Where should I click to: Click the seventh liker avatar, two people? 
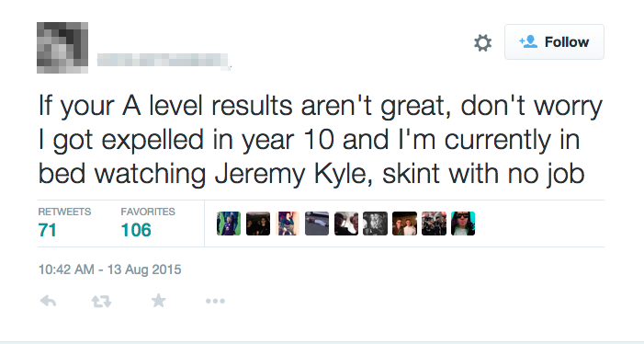point(404,224)
